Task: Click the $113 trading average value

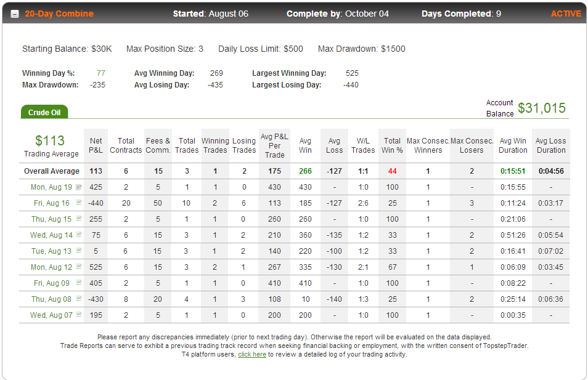Action: click(x=50, y=140)
